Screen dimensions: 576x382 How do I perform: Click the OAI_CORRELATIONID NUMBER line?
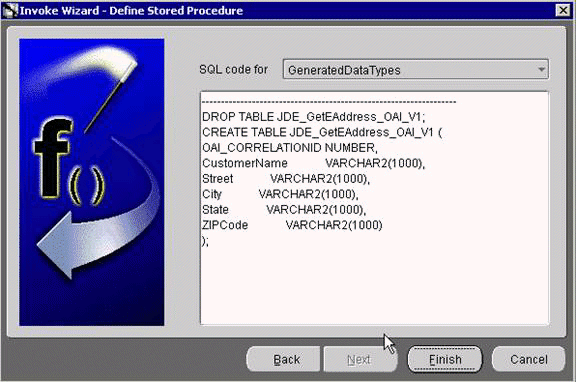(289, 148)
